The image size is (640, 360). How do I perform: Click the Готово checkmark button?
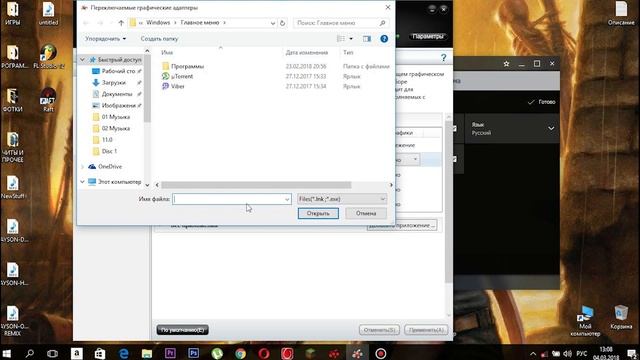[541, 102]
